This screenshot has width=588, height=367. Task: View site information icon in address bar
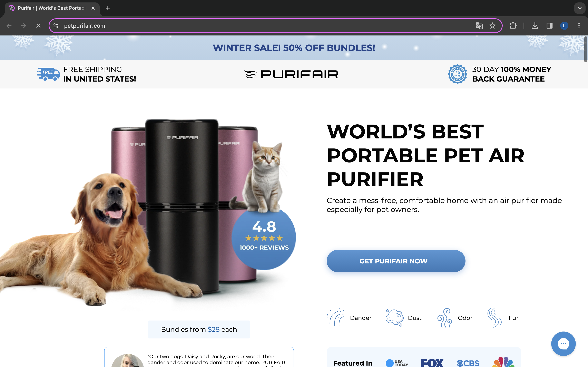pyautogui.click(x=56, y=26)
